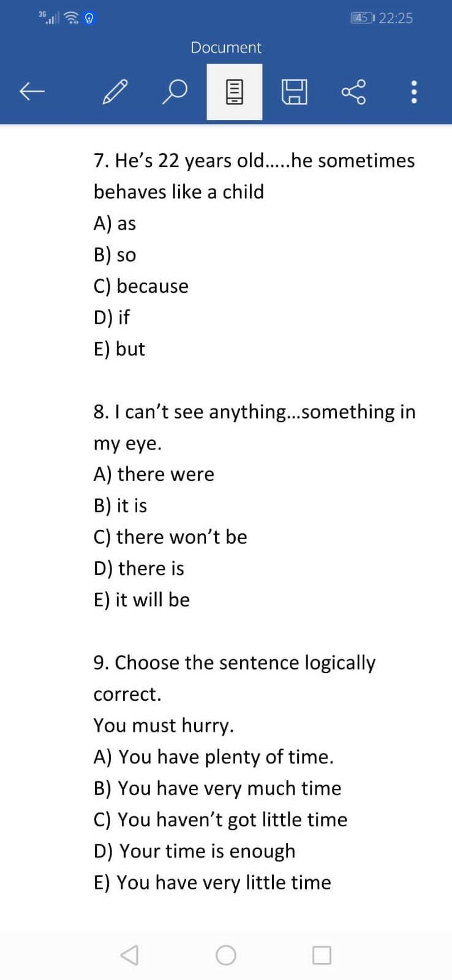452x980 pixels.
Task: Tap answer option B) it is
Action: [120, 505]
